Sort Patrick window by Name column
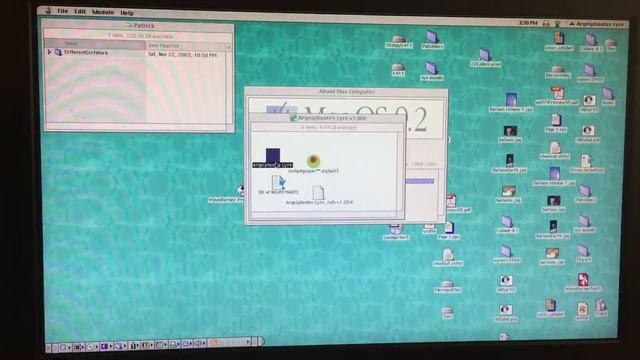 coord(95,43)
